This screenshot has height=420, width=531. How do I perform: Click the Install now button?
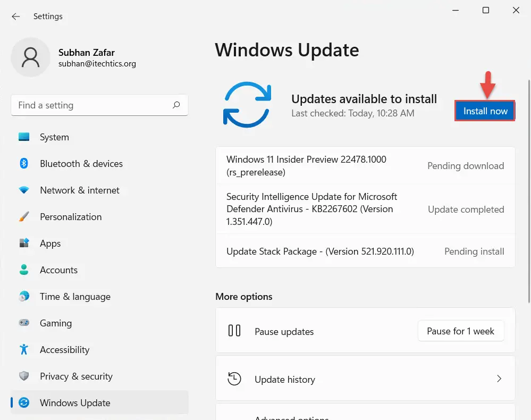coord(485,111)
